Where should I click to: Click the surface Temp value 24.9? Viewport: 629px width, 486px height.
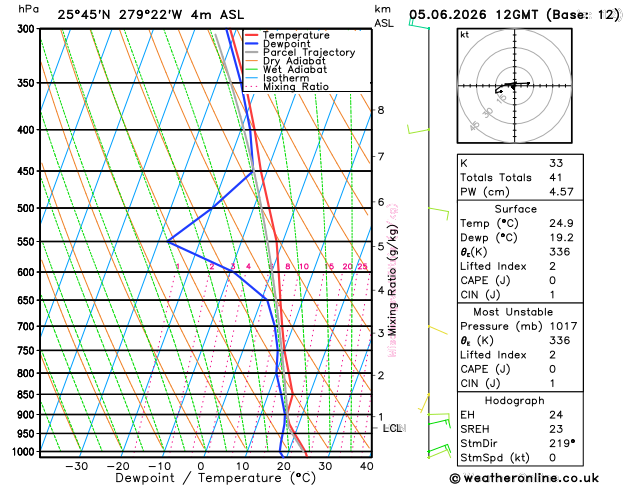561,223
